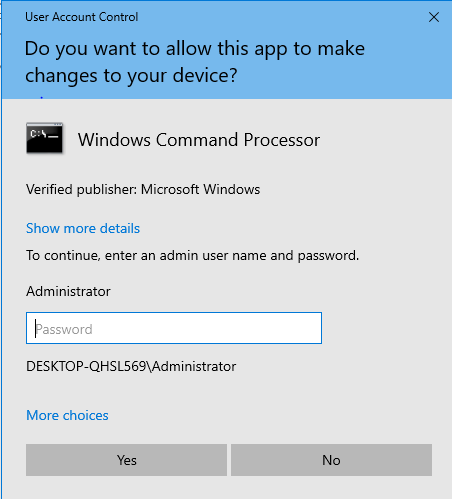Screen dimensions: 452x499
Task: Deny the request with the No button
Action: [331, 460]
